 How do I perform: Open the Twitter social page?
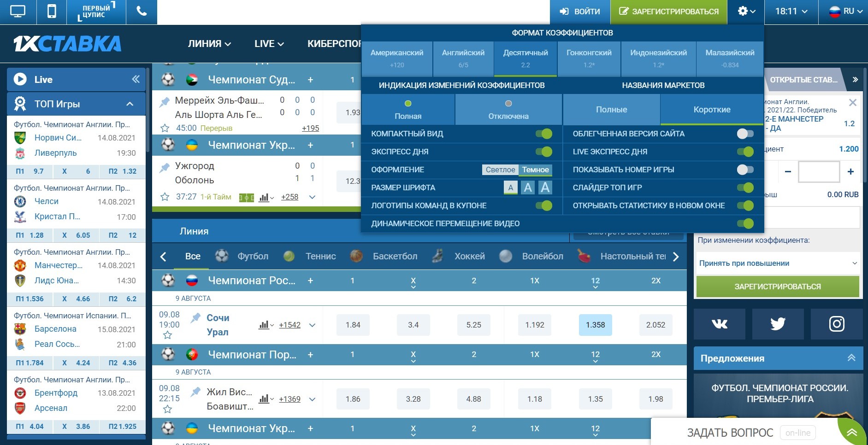(x=778, y=324)
